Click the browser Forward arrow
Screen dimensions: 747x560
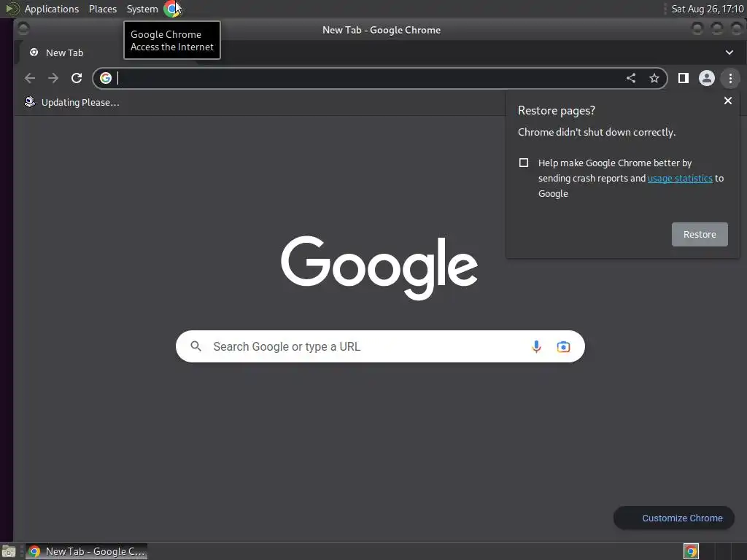[x=53, y=78]
